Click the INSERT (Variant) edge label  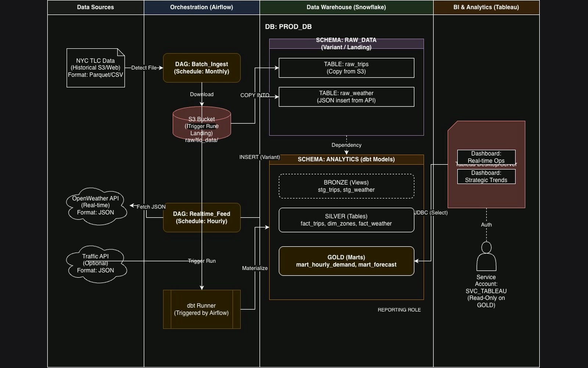pos(259,157)
